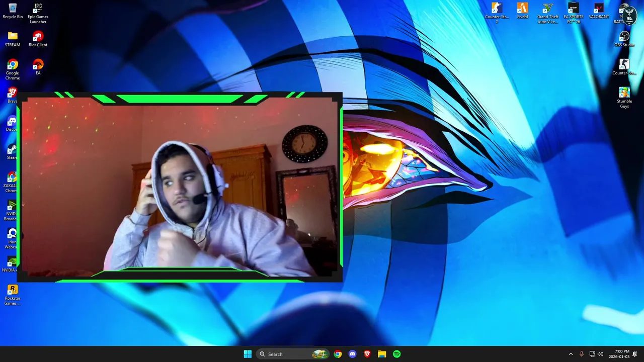The height and width of the screenshot is (362, 644).
Task: Open Discord from the taskbar
Action: click(352, 354)
